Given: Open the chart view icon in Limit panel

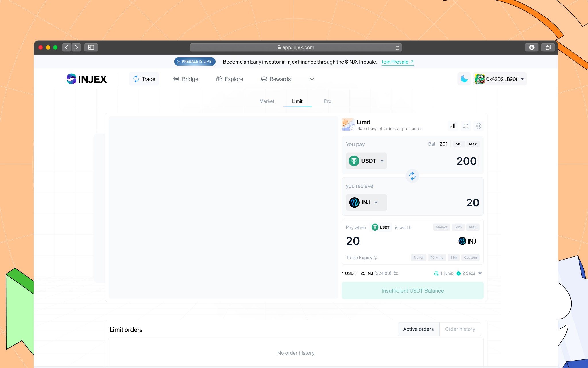Looking at the screenshot, I should 453,126.
